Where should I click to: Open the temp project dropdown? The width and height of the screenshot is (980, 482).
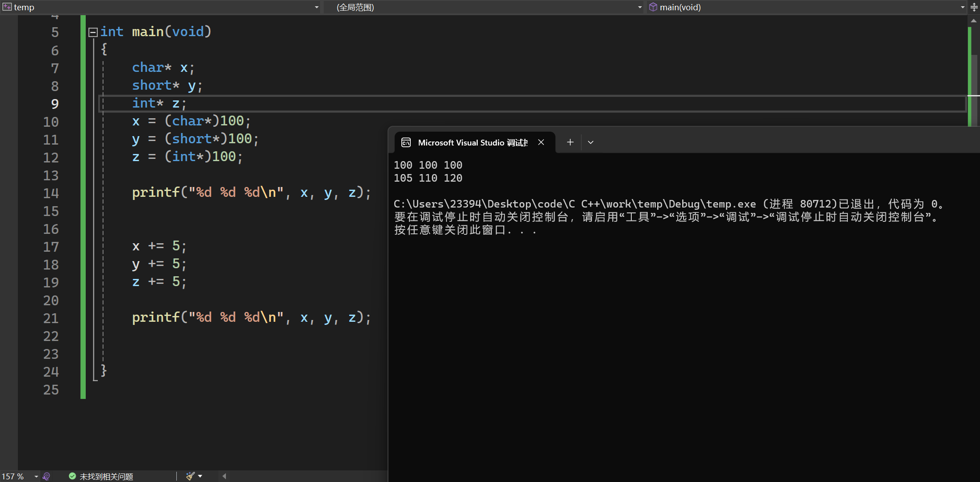point(317,7)
